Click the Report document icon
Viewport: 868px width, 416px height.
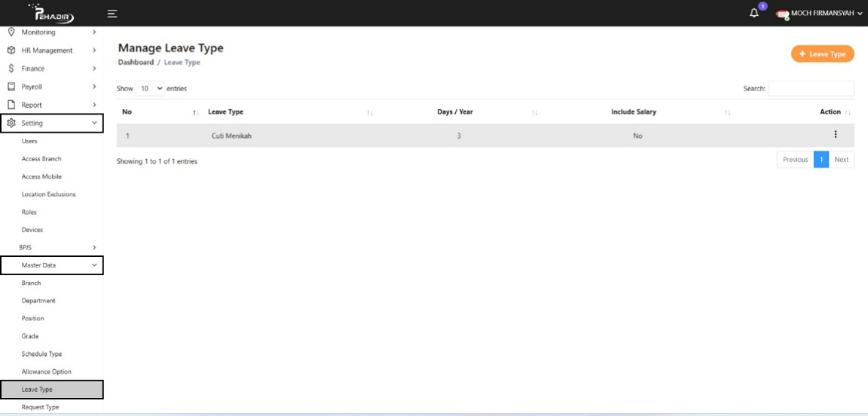(11, 105)
